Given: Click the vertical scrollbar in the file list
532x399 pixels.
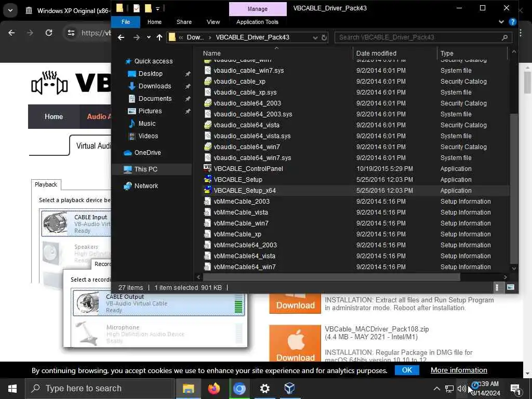Looking at the screenshot, I should coord(514,188).
